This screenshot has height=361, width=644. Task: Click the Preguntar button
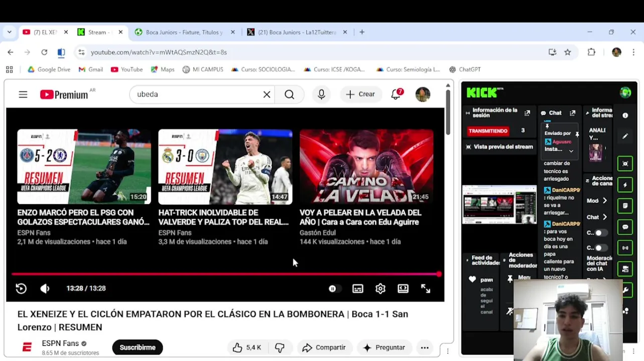click(384, 347)
